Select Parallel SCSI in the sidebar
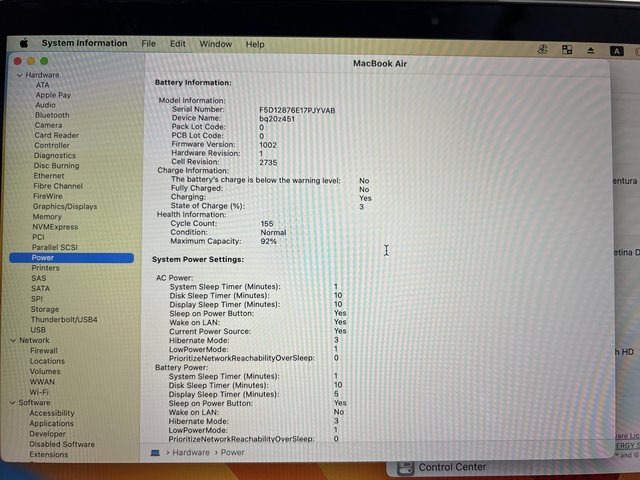The height and width of the screenshot is (480, 640). pyautogui.click(x=55, y=247)
